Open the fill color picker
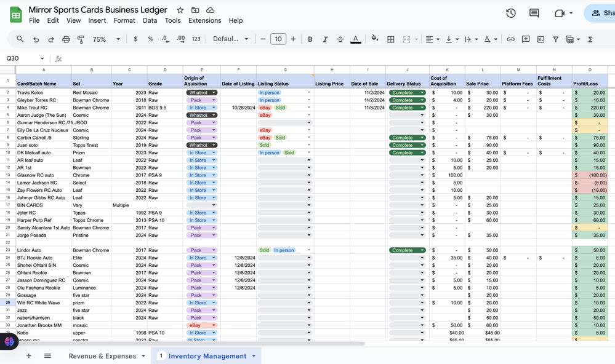 [375, 38]
